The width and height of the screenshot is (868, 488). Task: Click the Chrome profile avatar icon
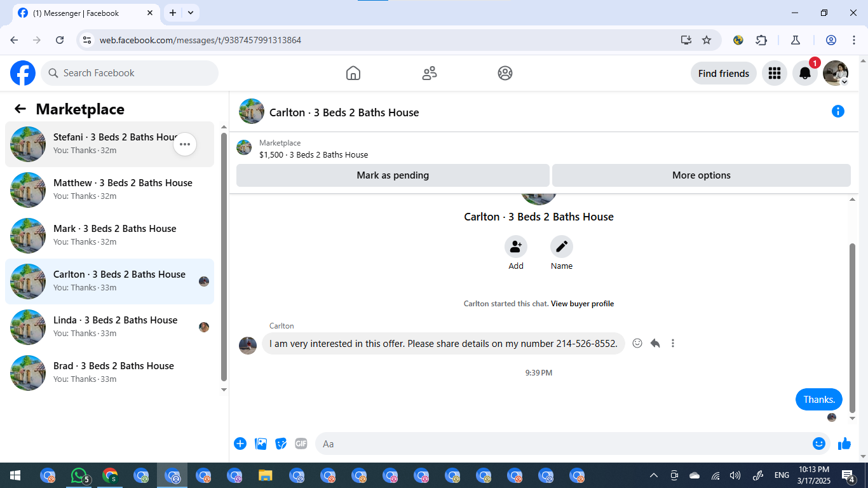pyautogui.click(x=831, y=40)
